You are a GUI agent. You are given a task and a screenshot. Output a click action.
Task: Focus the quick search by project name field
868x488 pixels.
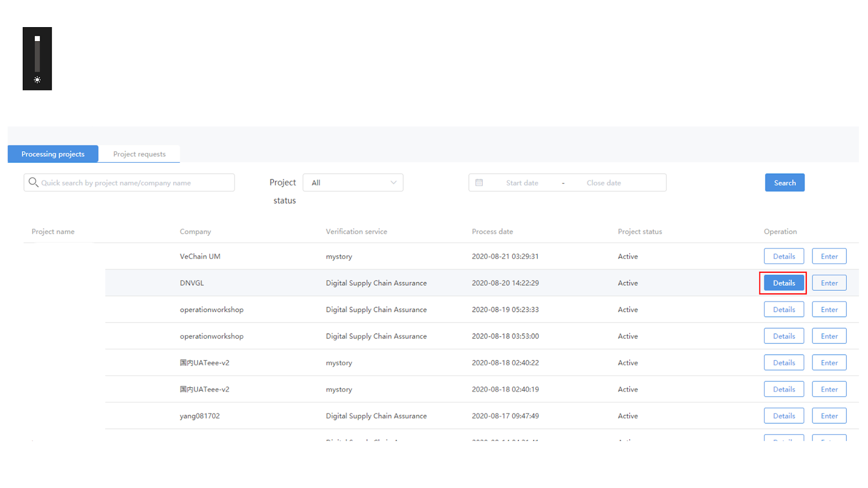(x=129, y=183)
